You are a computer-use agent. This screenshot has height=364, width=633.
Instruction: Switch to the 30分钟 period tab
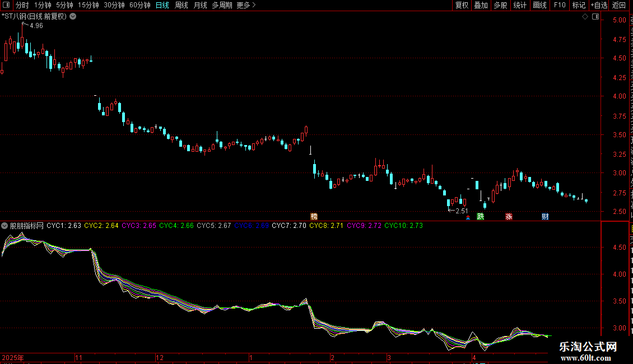coord(114,5)
